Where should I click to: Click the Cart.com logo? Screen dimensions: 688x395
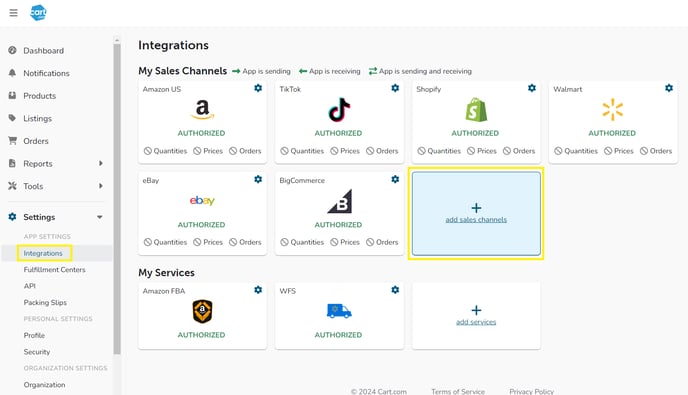[x=38, y=12]
